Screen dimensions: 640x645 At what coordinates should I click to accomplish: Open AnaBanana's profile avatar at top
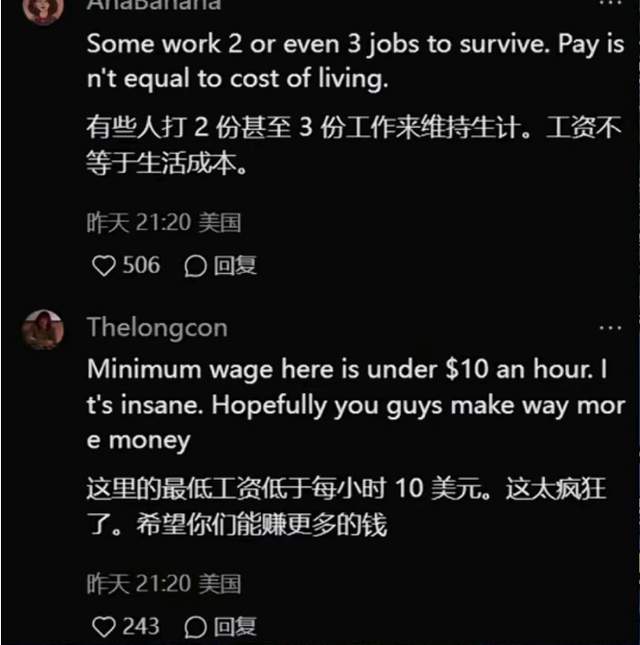43,8
